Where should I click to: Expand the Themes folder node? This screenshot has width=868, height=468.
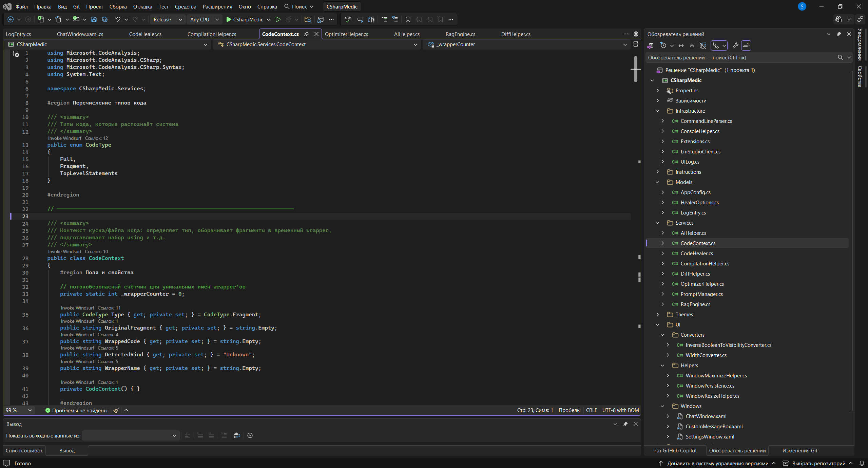point(658,314)
